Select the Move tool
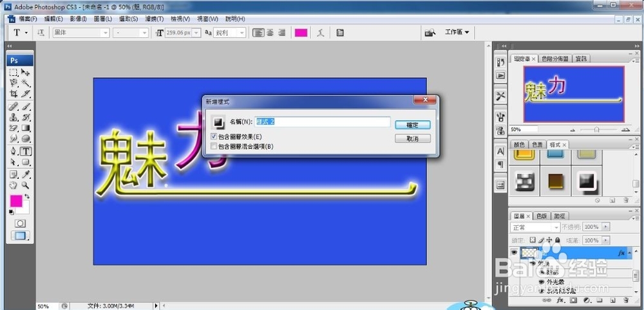 [26, 73]
